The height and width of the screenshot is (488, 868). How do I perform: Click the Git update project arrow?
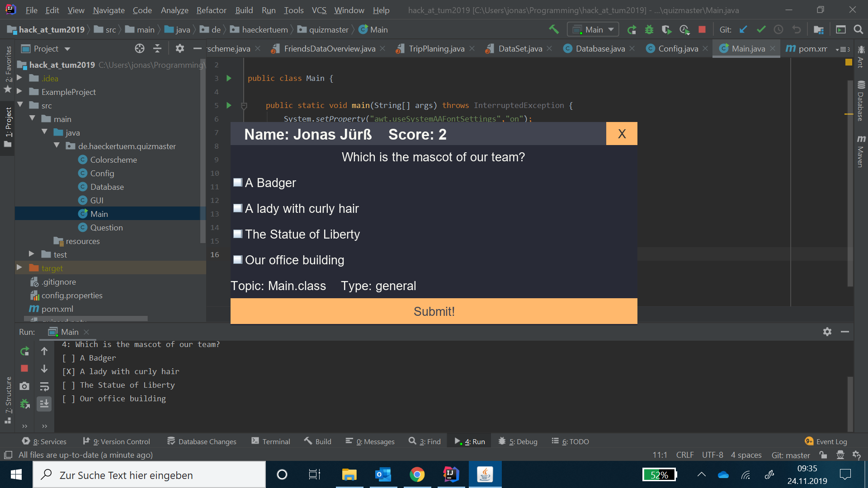[x=743, y=29]
